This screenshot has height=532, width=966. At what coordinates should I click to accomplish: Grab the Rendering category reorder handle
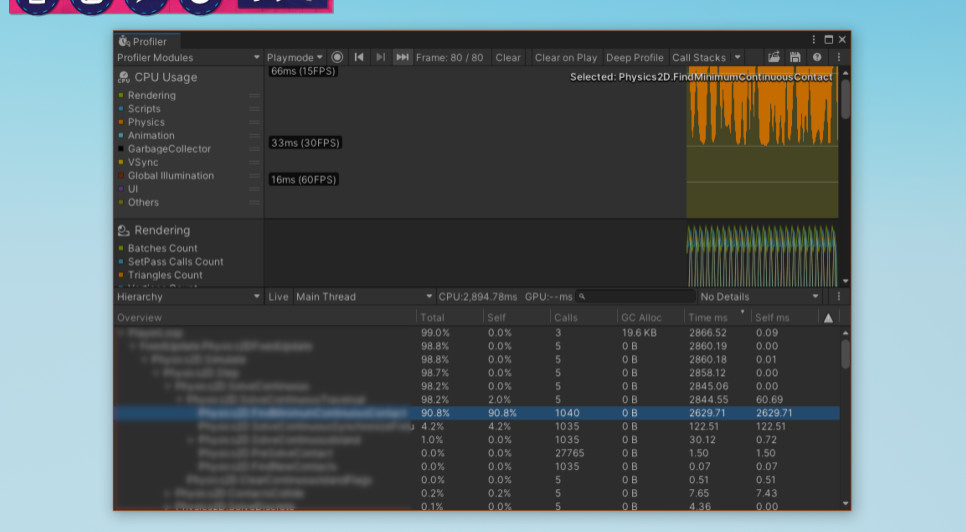pos(254,95)
